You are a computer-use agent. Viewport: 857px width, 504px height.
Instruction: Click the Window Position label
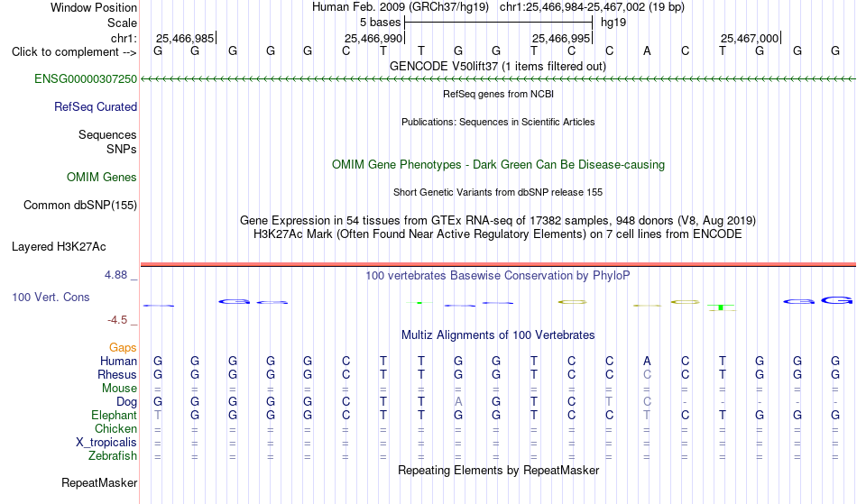click(94, 7)
